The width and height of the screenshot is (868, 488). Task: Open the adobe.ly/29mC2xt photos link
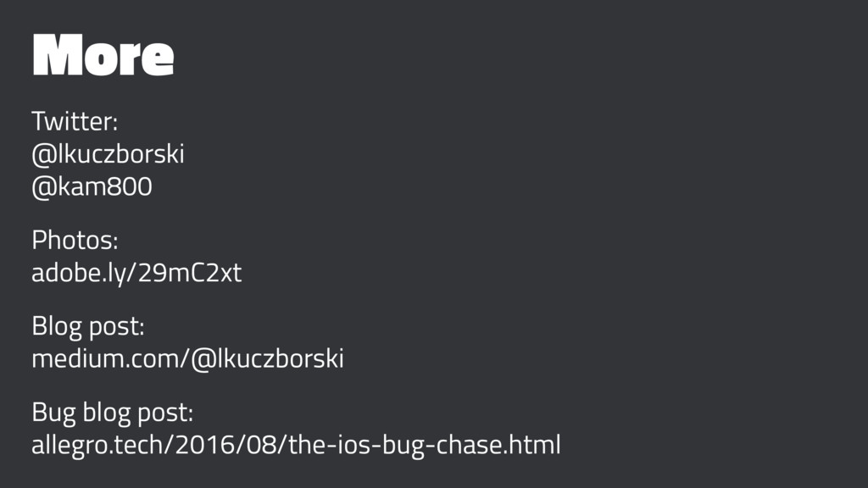(x=136, y=273)
